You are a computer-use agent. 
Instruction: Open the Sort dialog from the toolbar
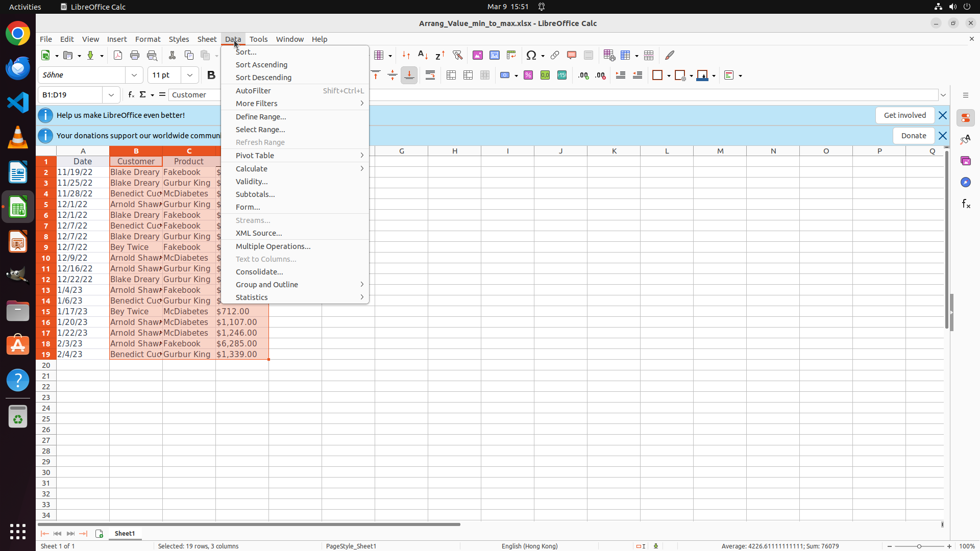pyautogui.click(x=406, y=55)
